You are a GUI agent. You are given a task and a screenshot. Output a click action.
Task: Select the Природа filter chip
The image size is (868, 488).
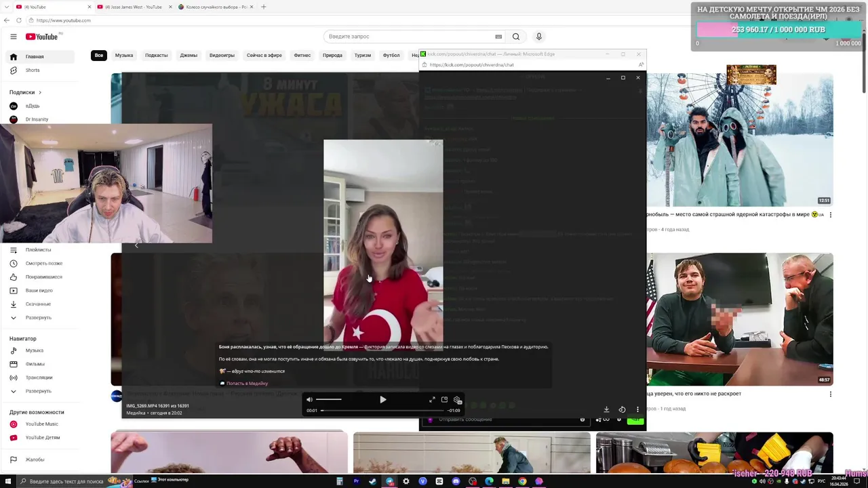click(332, 56)
